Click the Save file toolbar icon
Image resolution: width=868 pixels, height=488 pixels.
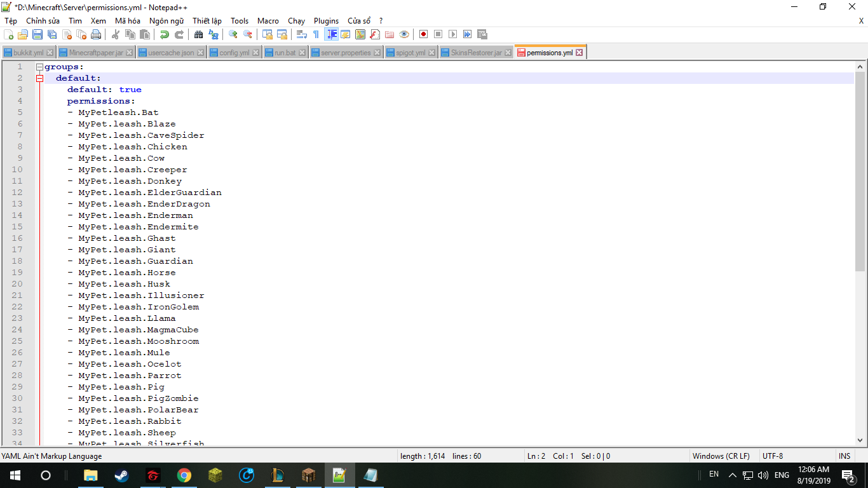(37, 34)
